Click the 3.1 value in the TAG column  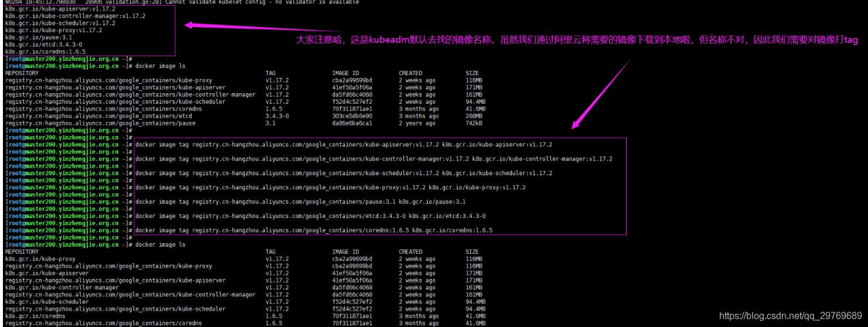click(x=271, y=123)
